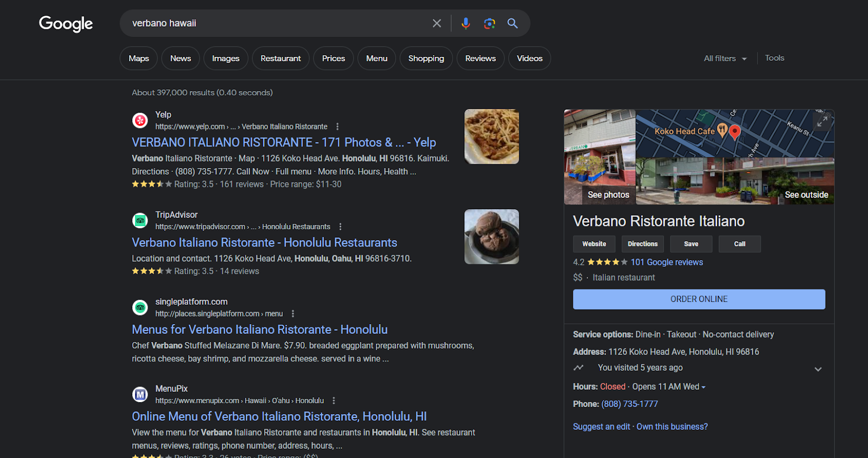868x458 pixels.
Task: Select the Prices filter chip
Action: tap(334, 58)
